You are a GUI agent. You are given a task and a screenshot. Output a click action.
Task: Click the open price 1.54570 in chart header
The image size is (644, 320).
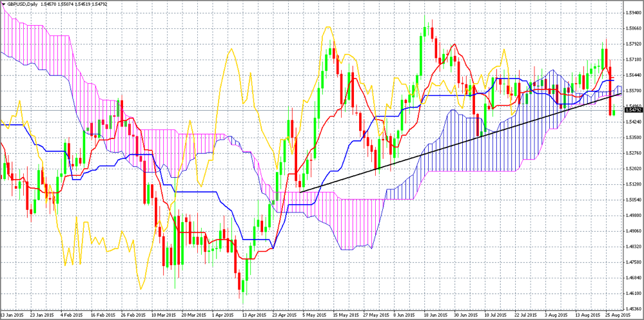tap(49, 5)
